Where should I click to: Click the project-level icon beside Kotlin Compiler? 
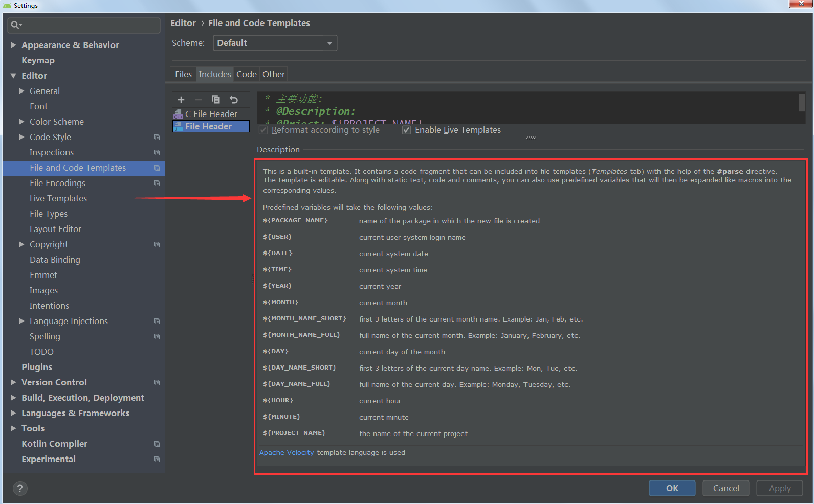point(157,444)
